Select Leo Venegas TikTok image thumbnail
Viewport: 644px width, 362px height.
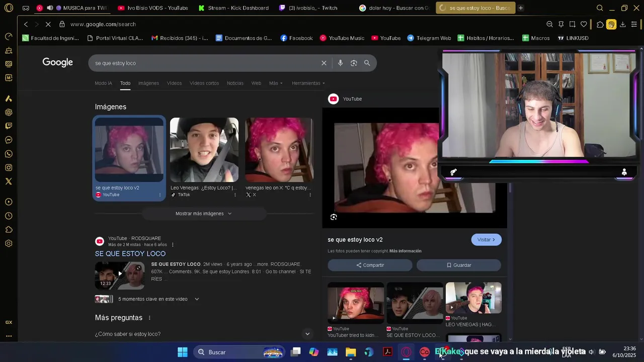204,150
